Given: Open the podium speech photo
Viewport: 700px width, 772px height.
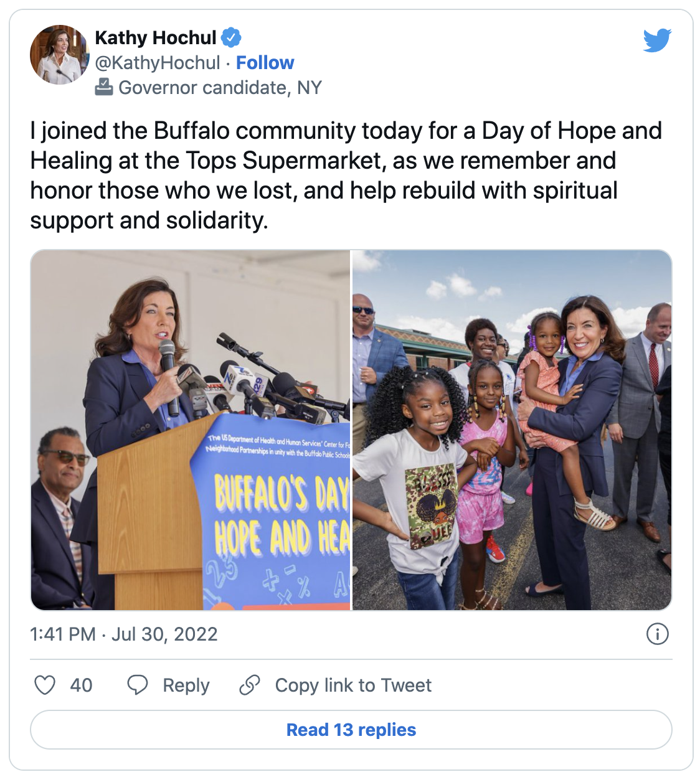Looking at the screenshot, I should 190,430.
